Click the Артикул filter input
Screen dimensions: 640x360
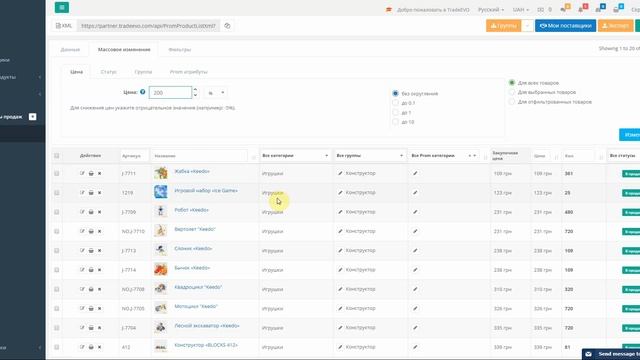[x=134, y=156]
